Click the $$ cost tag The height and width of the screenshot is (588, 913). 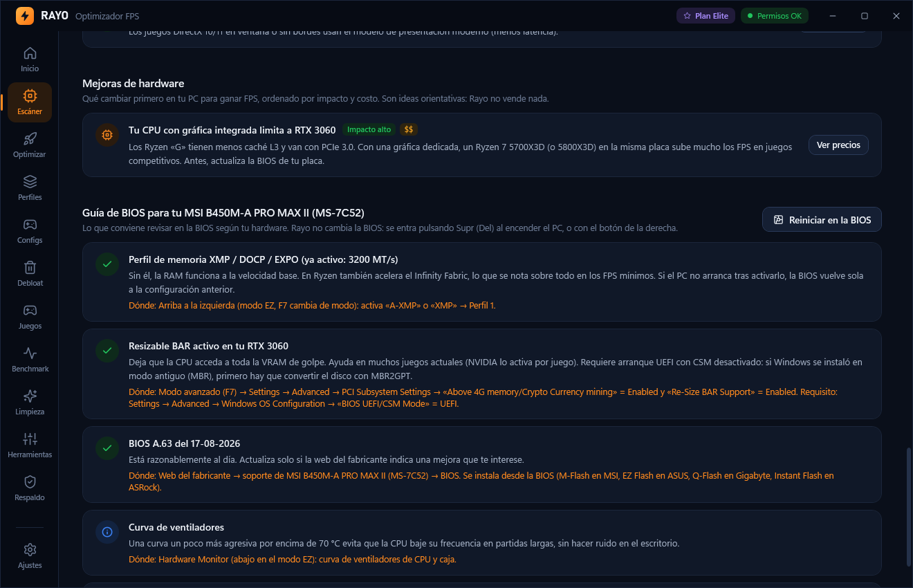409,130
